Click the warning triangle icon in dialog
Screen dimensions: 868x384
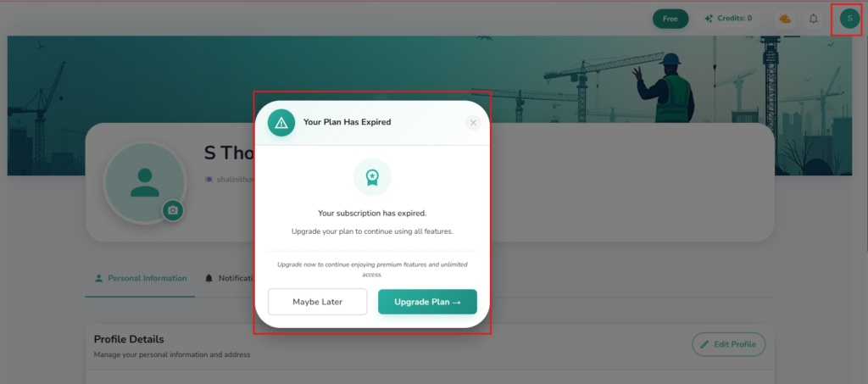coord(281,122)
